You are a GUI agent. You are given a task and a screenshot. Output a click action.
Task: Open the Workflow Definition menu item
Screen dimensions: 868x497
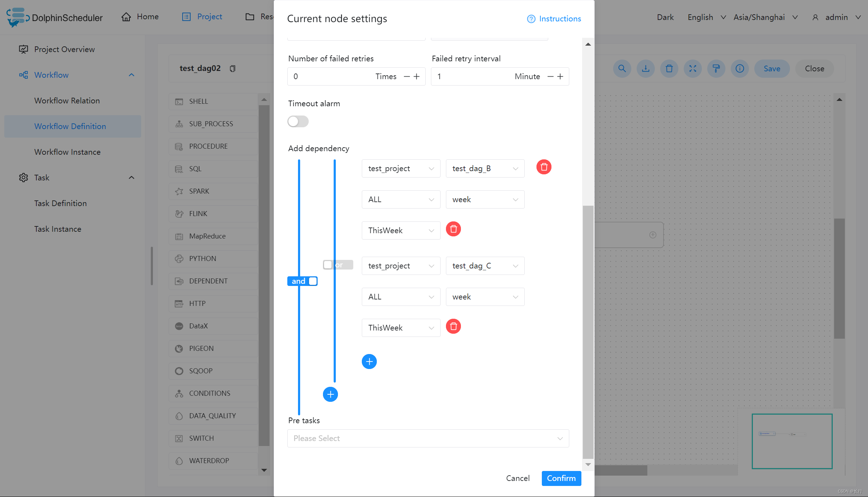[70, 126]
